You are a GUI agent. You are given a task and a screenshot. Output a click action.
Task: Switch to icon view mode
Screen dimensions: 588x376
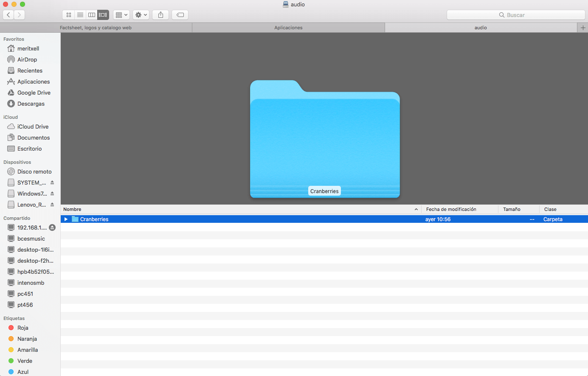pos(69,15)
